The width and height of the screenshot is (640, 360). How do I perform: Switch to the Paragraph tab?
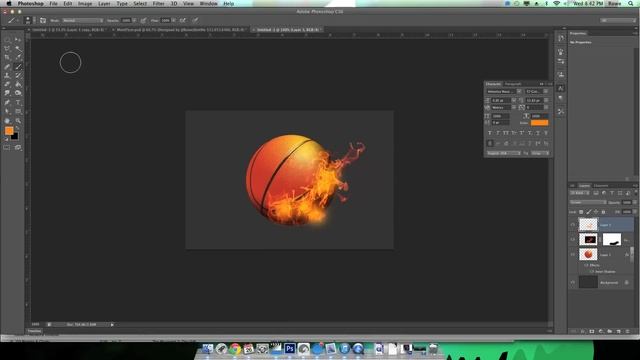click(x=513, y=84)
